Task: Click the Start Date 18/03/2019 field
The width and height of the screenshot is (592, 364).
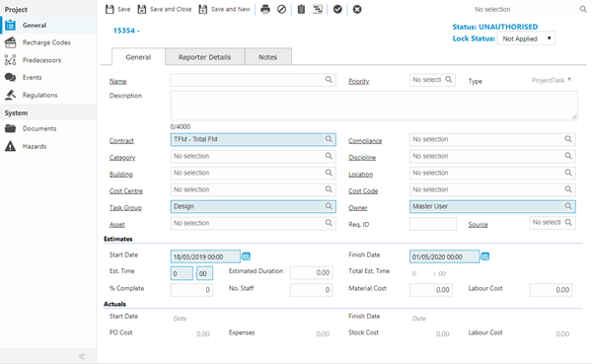Action: (x=205, y=256)
